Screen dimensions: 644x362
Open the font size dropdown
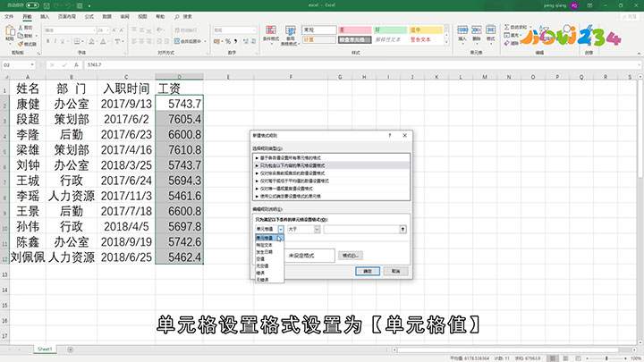(x=107, y=30)
